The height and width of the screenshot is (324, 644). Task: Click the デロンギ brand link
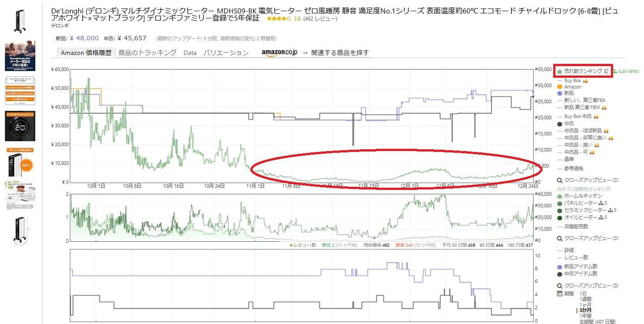[59, 25]
